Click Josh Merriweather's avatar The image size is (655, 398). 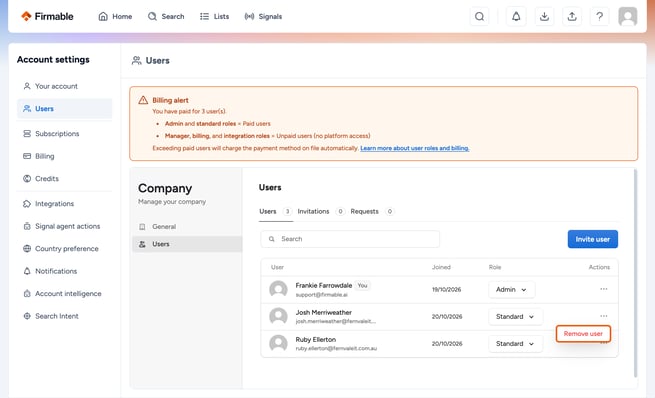click(278, 317)
